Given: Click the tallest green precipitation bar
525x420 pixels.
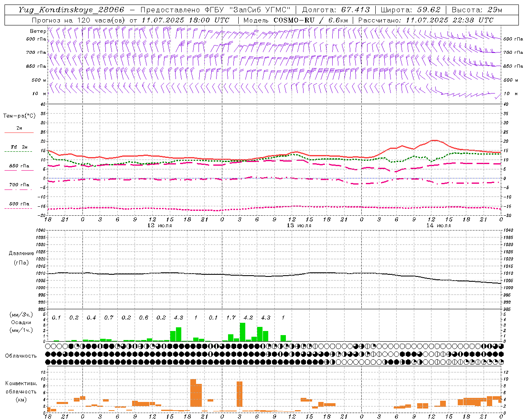Looking at the screenshot, I should (242, 332).
